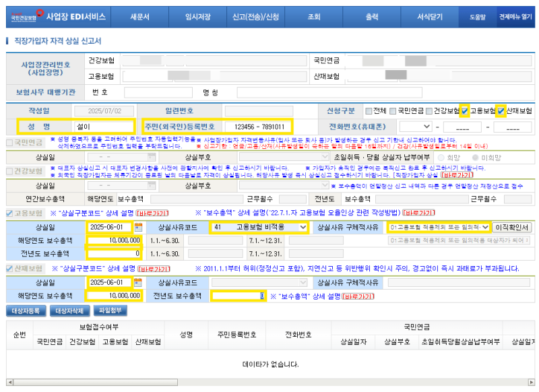Click the 순번 column header
The width and height of the screenshot is (539, 392).
coord(20,335)
